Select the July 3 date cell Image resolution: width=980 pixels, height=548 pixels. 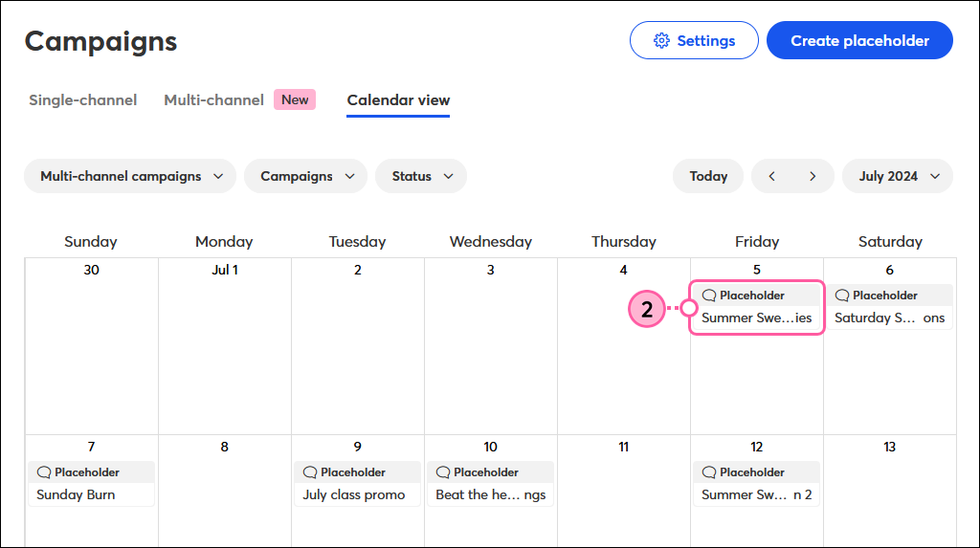pos(491,346)
